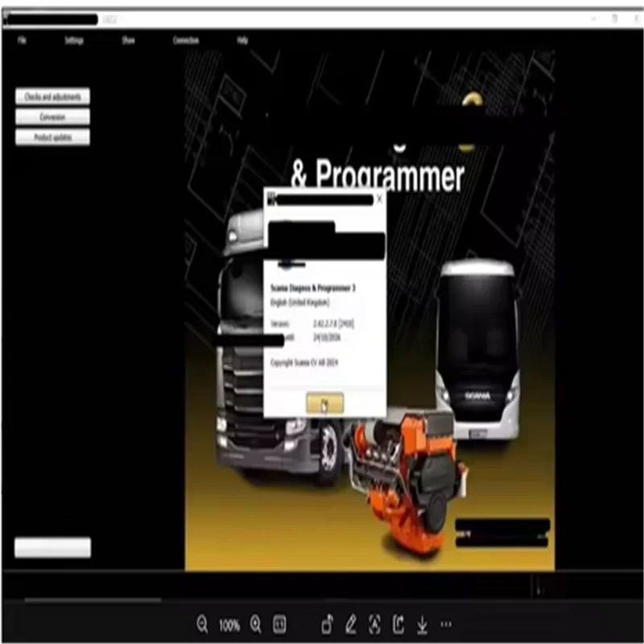Open the File menu
The width and height of the screenshot is (644, 644).
click(x=22, y=39)
